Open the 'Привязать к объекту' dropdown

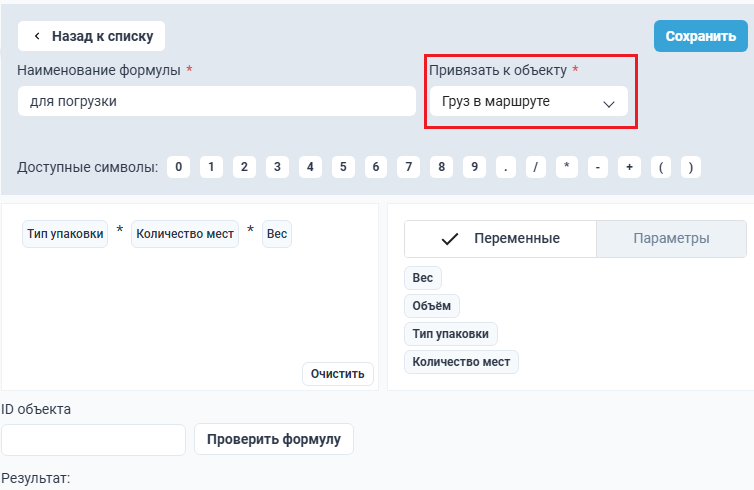(x=528, y=101)
